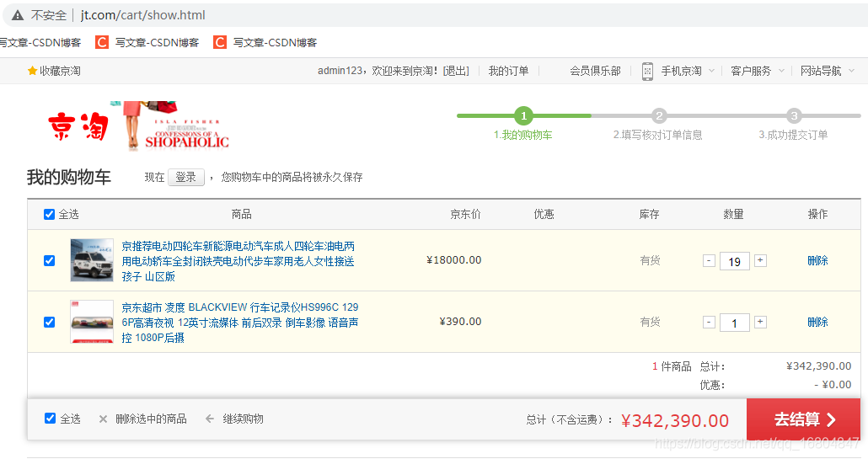Open 我的订单 in the top navigation
The height and width of the screenshot is (459, 868).
click(x=508, y=71)
